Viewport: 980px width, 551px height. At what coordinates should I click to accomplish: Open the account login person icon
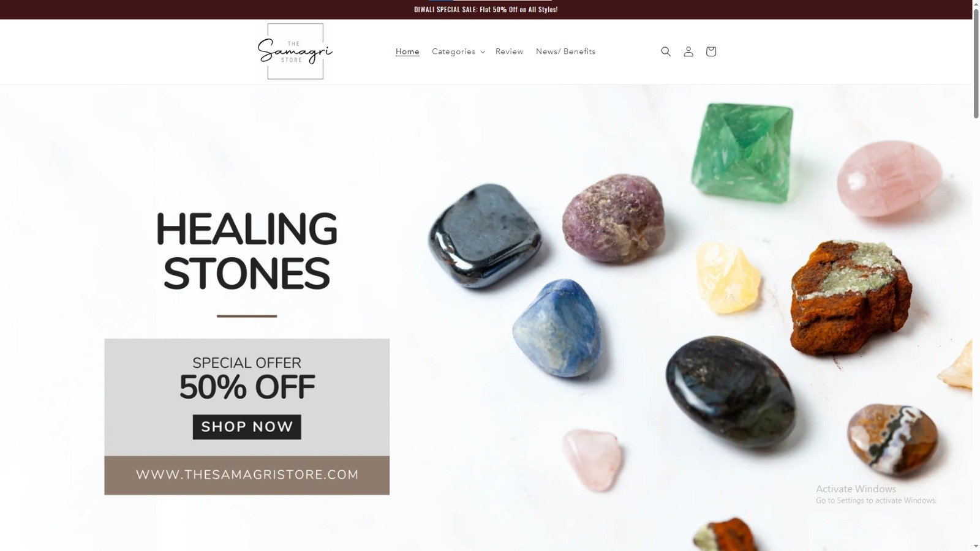[x=688, y=51]
